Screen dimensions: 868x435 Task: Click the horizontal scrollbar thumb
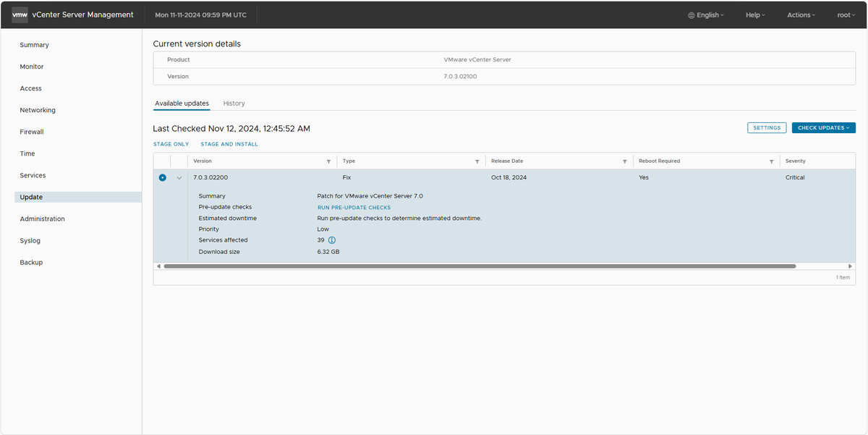(480, 266)
